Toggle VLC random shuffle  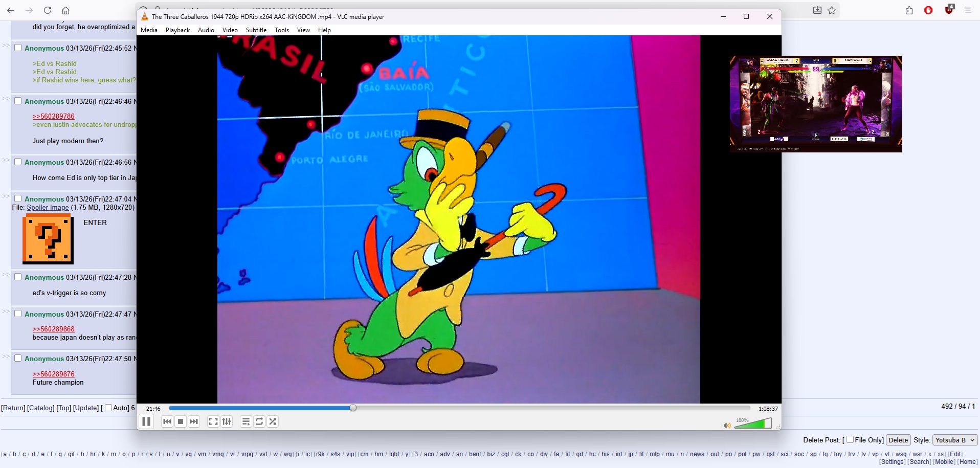[273, 421]
